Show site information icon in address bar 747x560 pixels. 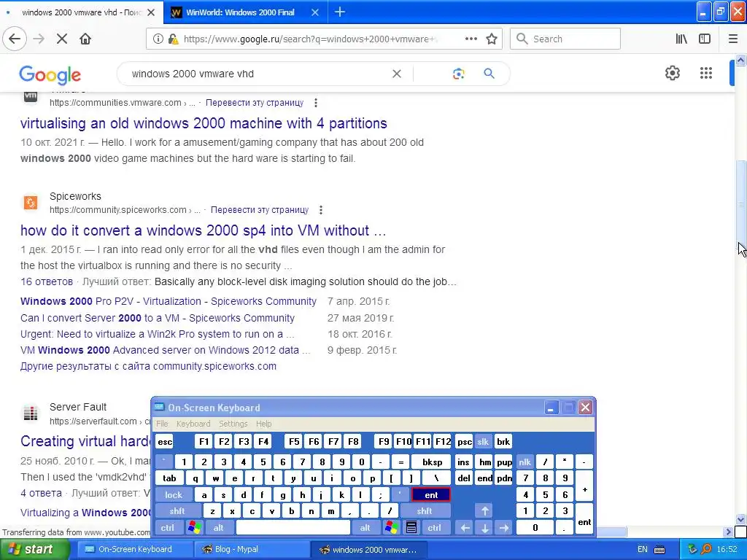coord(158,39)
